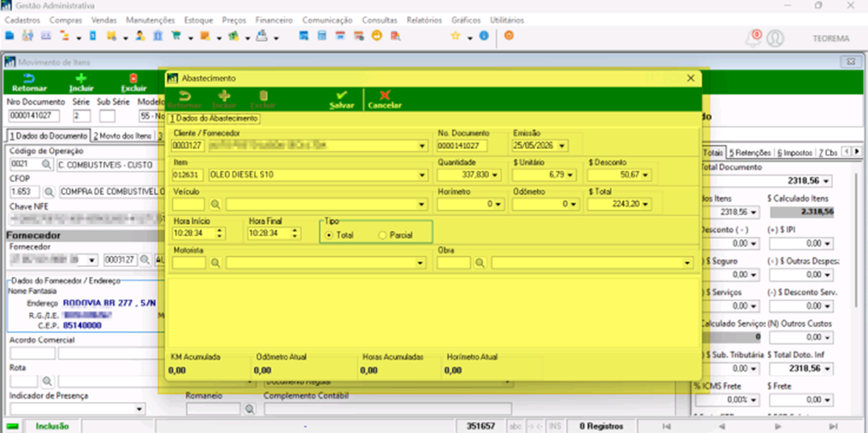Switch to 6 Impostos tab
This screenshot has width=868, height=433.
point(794,152)
